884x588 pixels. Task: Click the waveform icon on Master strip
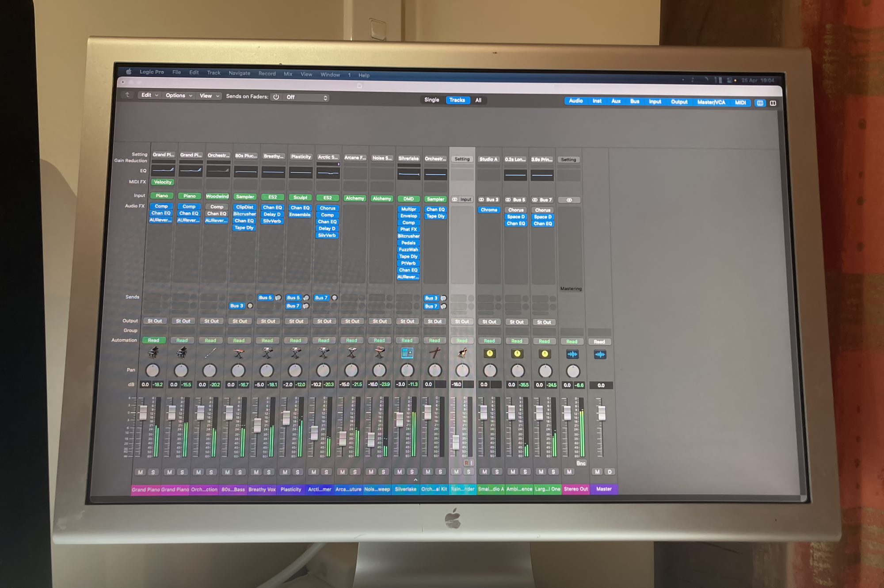[x=600, y=355]
